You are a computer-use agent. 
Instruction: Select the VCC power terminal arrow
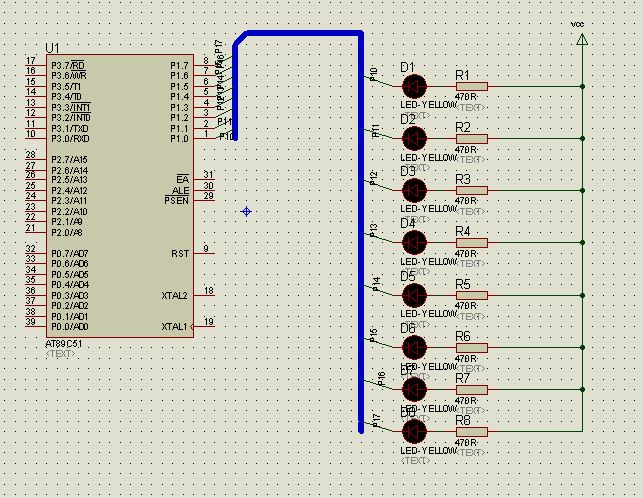coord(582,39)
